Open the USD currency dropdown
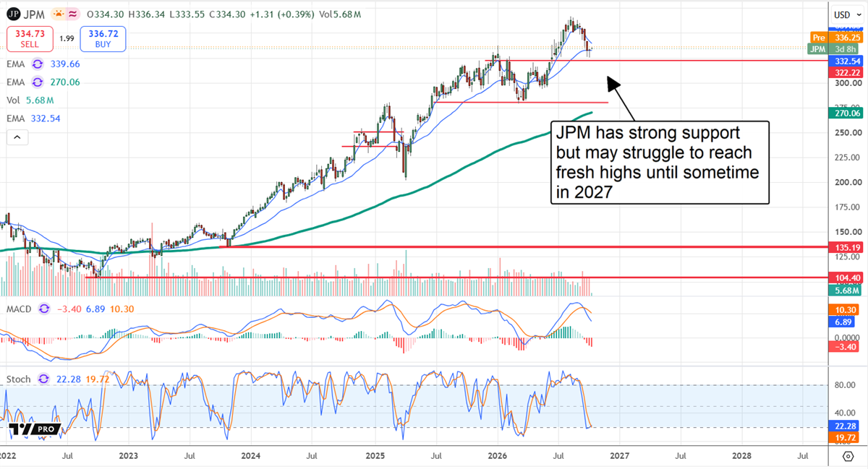Screen dimensions: 868x469 coord(846,14)
